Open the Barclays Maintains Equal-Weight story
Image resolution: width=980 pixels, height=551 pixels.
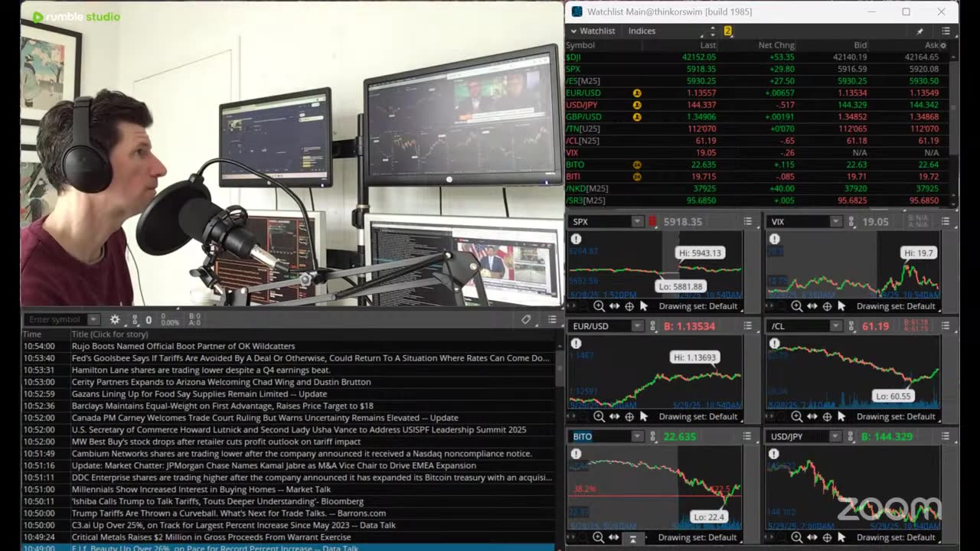pos(222,406)
